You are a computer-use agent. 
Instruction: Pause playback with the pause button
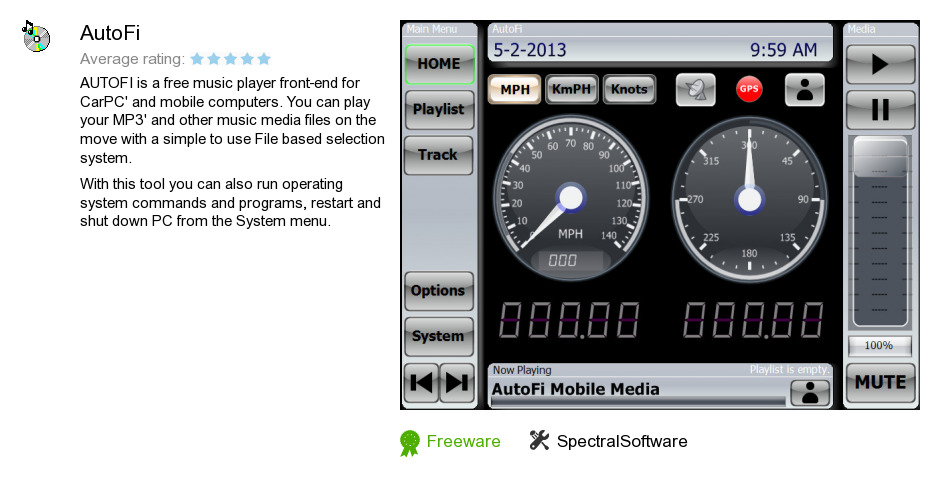(880, 110)
